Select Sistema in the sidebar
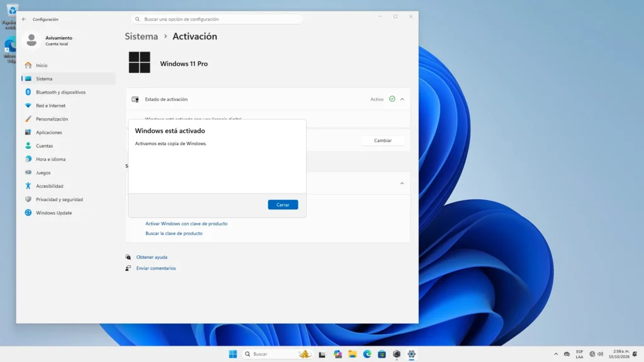Image resolution: width=644 pixels, height=362 pixels. click(x=68, y=79)
